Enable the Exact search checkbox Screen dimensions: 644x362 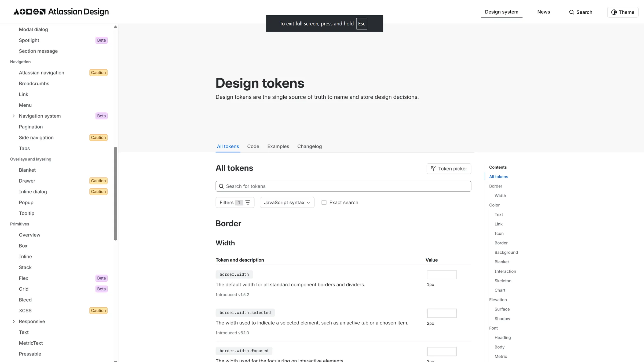pyautogui.click(x=324, y=202)
